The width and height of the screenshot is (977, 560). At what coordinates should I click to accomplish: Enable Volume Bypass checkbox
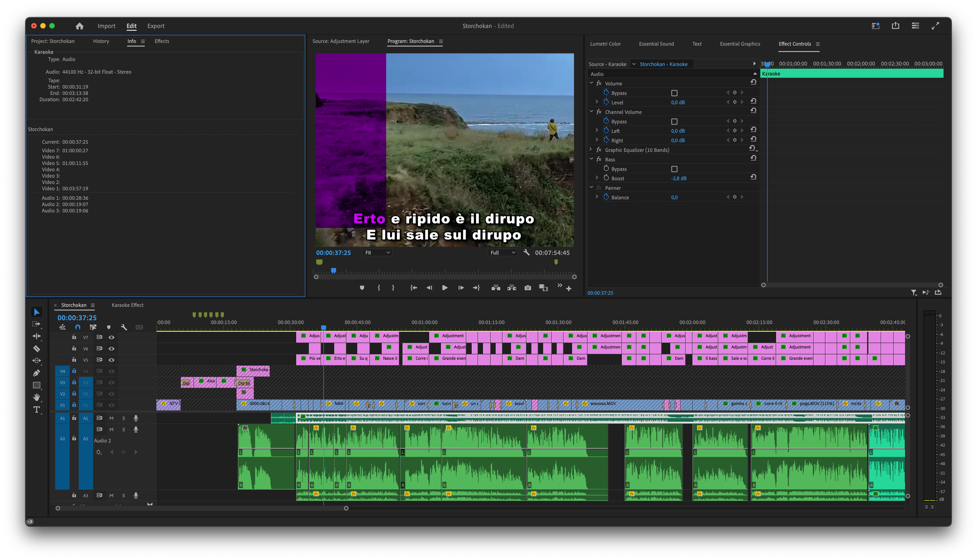pos(674,93)
